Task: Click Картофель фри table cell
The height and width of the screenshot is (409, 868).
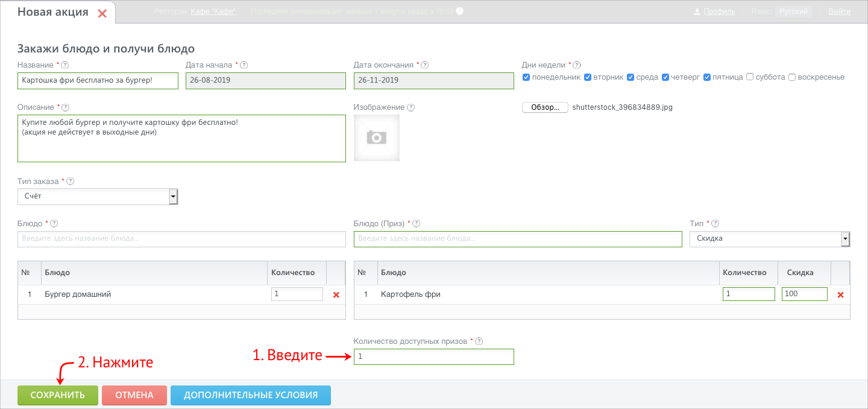Action: tap(547, 294)
